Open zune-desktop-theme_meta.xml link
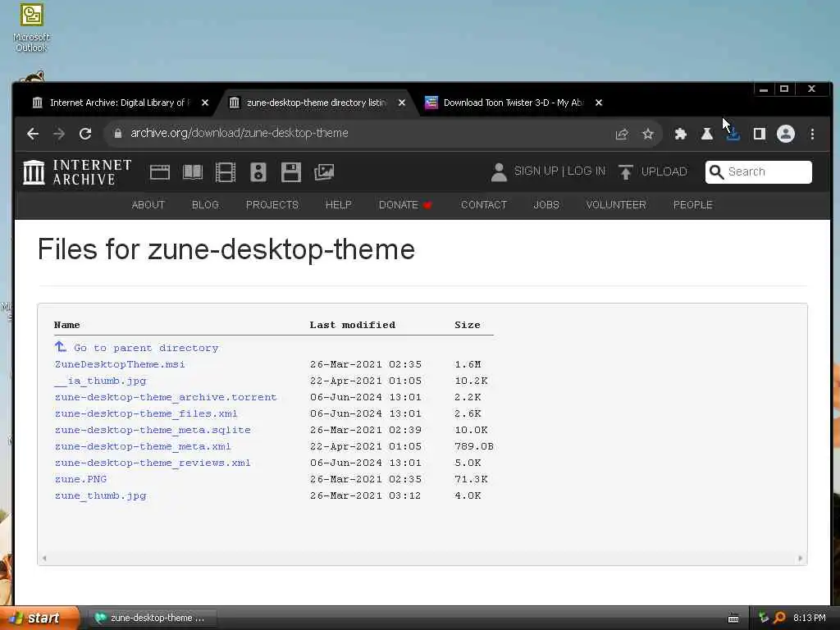 [143, 446]
